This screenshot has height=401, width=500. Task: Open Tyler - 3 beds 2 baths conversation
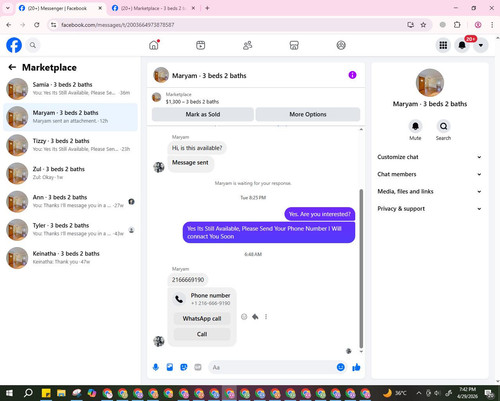point(70,230)
